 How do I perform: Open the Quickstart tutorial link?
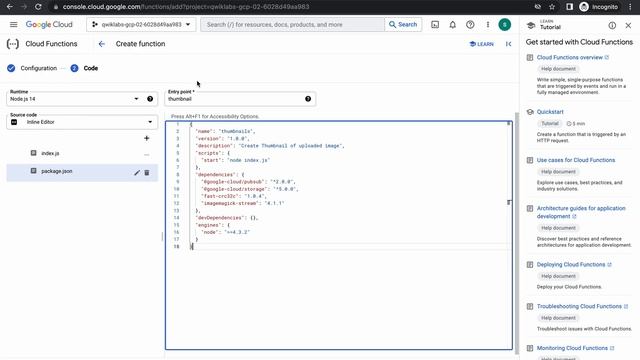pos(550,112)
